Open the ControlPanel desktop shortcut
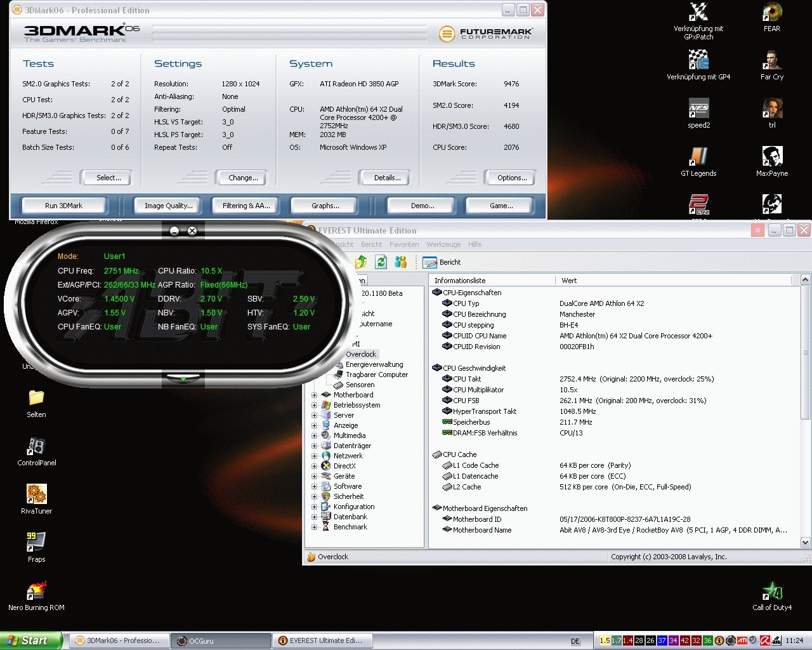This screenshot has height=650, width=812. coord(36,451)
